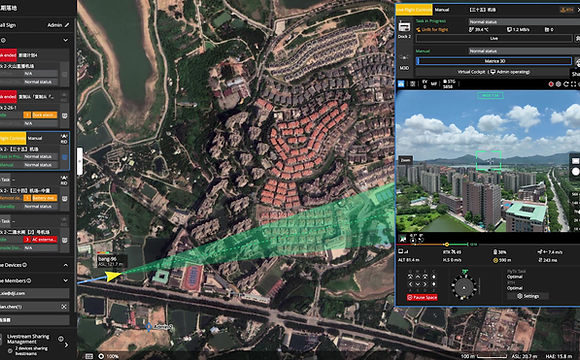The image size is (580, 360).
Task: Click the info icon beside Devices
Action: 25,265
